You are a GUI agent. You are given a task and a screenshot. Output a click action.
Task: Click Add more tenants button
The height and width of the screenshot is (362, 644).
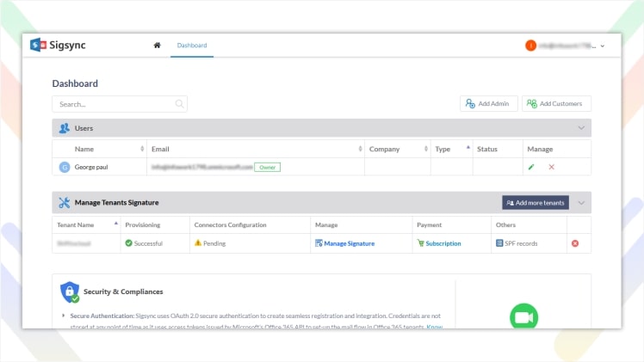click(536, 203)
